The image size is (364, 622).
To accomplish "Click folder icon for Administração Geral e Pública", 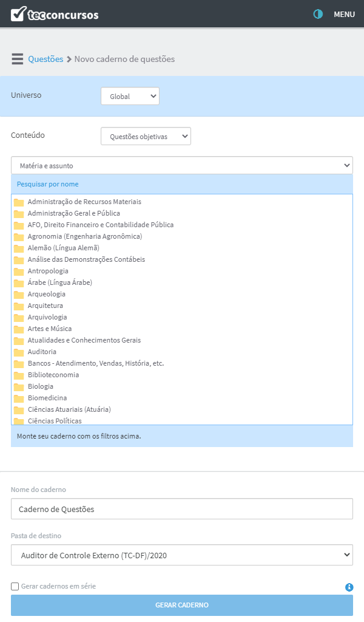I will point(19,214).
